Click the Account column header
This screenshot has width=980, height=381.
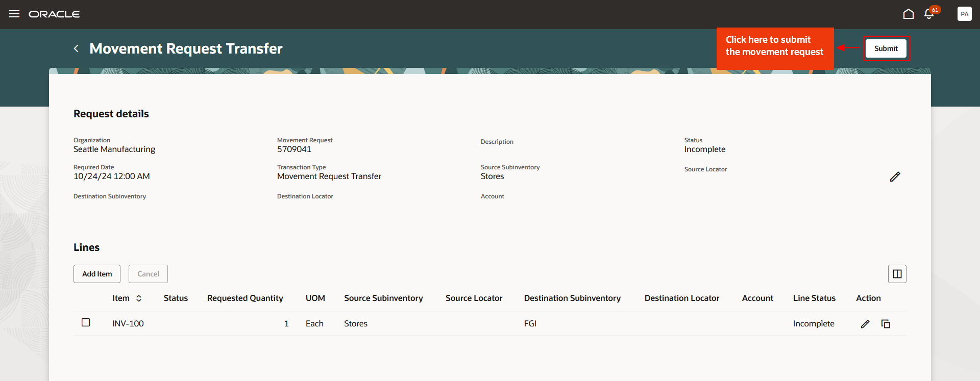757,298
